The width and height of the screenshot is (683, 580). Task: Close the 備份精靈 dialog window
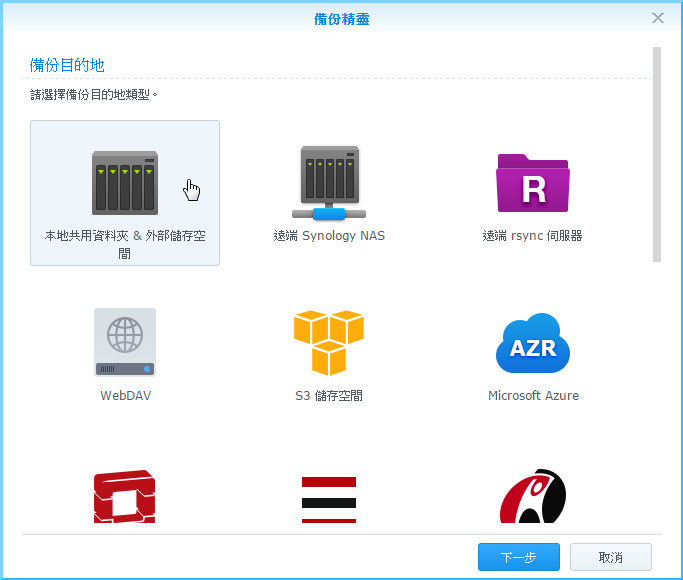click(658, 18)
